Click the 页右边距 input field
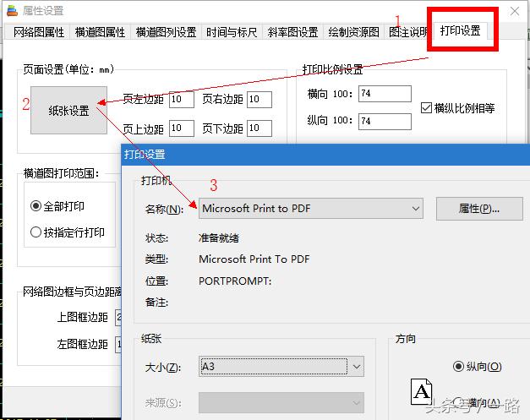This screenshot has width=530, height=420. coord(260,100)
